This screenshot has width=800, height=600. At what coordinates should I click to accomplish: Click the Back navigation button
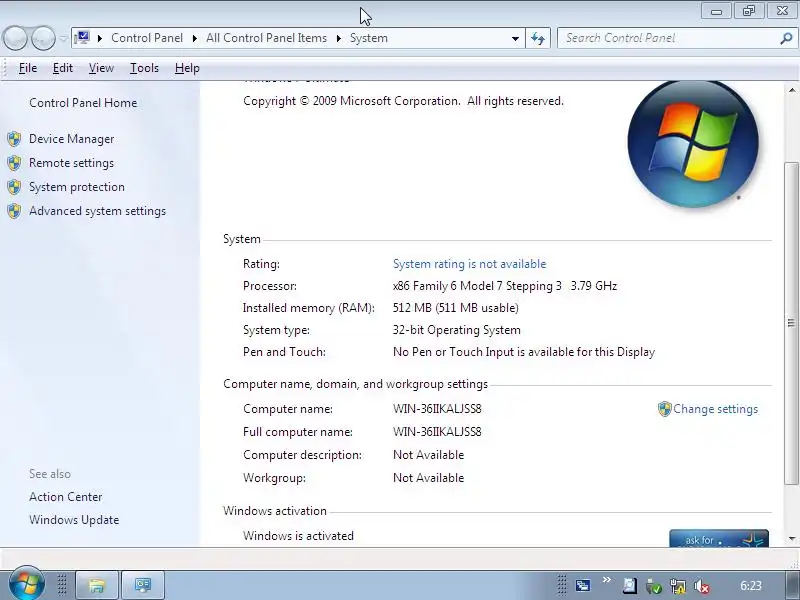point(15,38)
